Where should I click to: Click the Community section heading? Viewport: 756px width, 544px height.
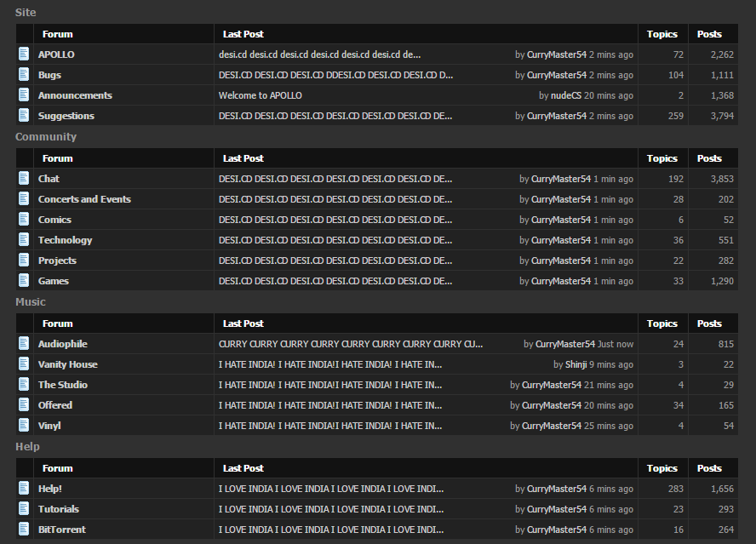pyautogui.click(x=46, y=136)
